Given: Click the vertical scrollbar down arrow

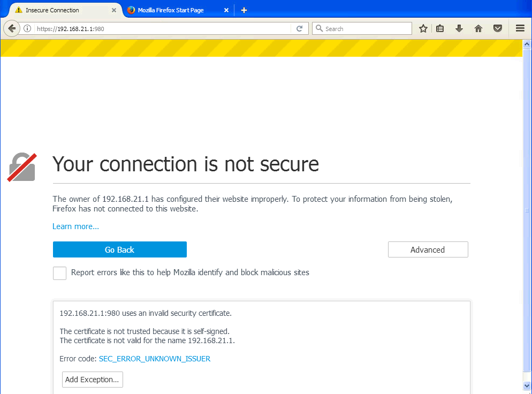Looking at the screenshot, I should [x=527, y=385].
